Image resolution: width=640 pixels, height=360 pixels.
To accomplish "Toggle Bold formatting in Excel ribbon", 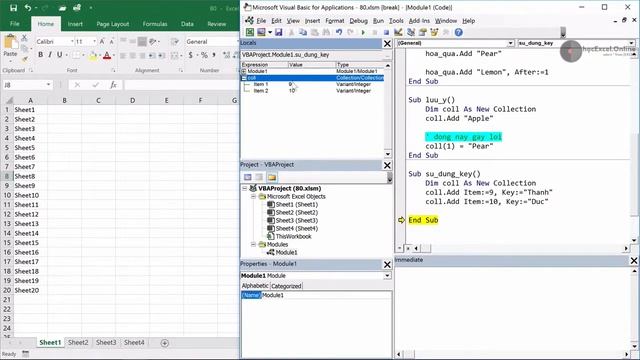I will [40, 55].
